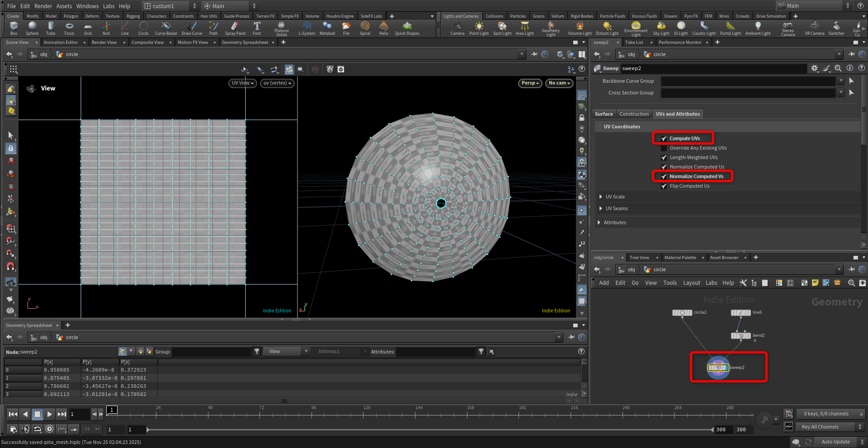Enable Override Any Existing UVs
This screenshot has width=868, height=448.
[664, 148]
